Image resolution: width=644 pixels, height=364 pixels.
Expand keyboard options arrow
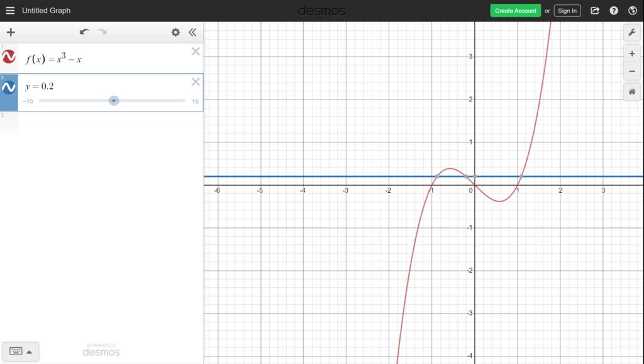[29, 352]
